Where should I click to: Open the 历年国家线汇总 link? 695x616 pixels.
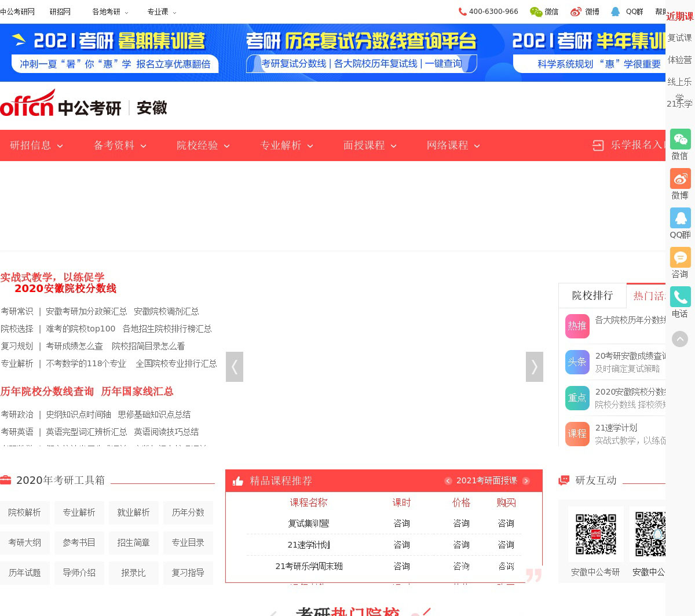click(x=137, y=392)
